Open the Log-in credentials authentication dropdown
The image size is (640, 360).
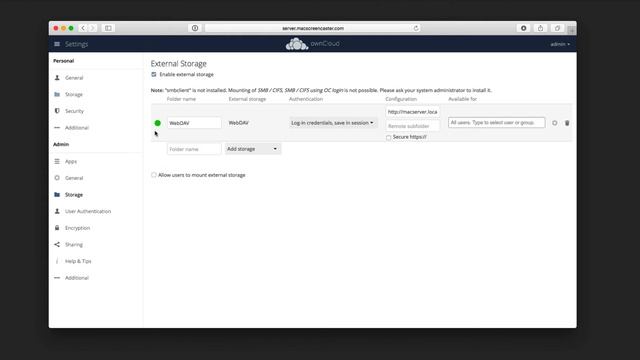[x=332, y=123]
